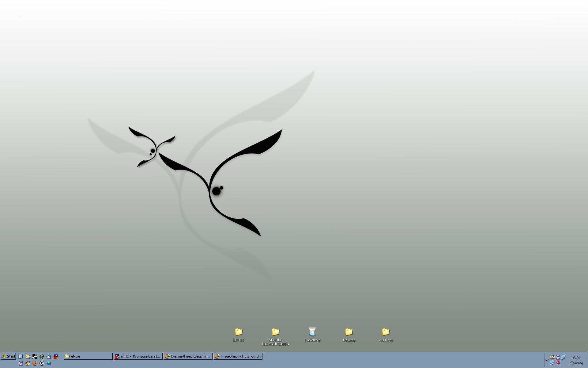
Task: Click the 20:57 Samstag clock
Action: 576,360
